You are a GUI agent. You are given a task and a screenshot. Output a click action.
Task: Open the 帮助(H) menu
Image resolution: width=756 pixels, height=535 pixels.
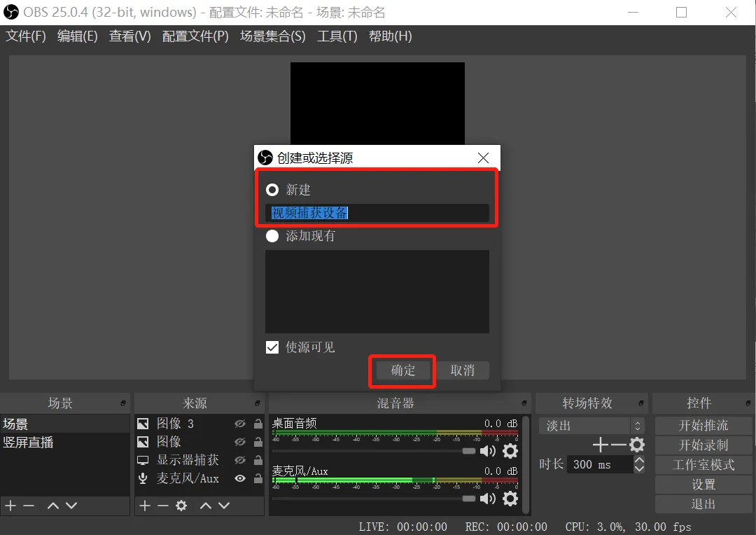coord(390,36)
